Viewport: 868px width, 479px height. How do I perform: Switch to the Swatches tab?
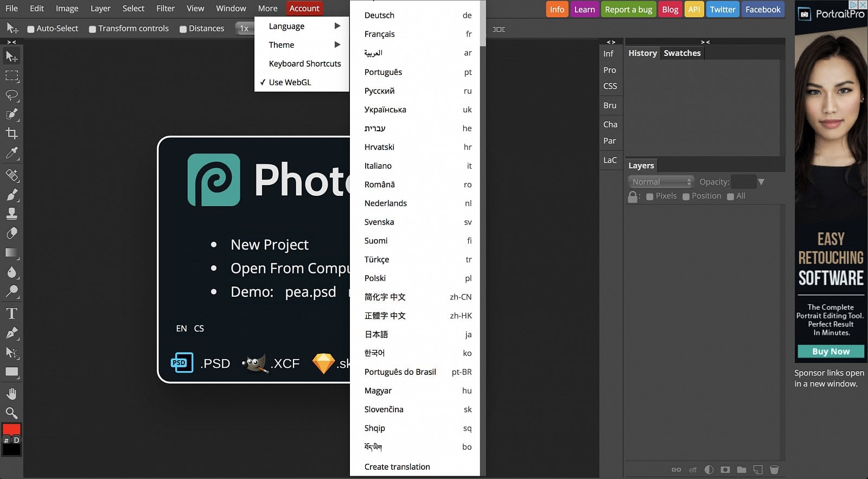[682, 53]
